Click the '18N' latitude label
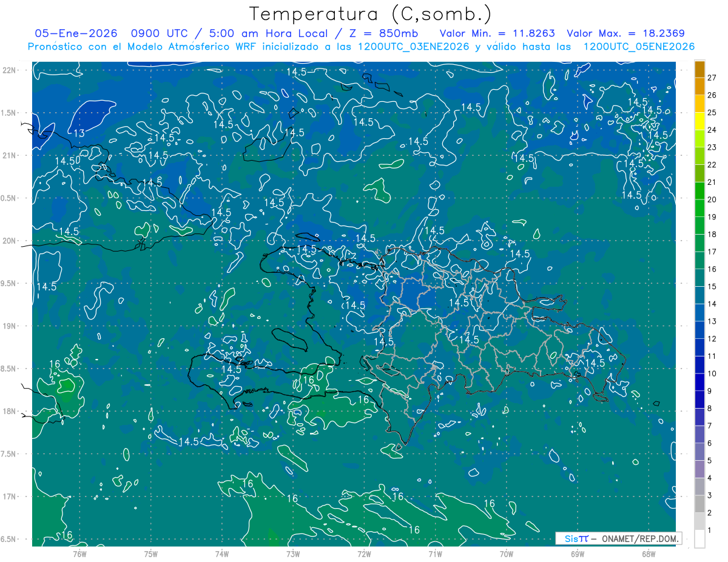The image size is (728, 562). point(10,412)
